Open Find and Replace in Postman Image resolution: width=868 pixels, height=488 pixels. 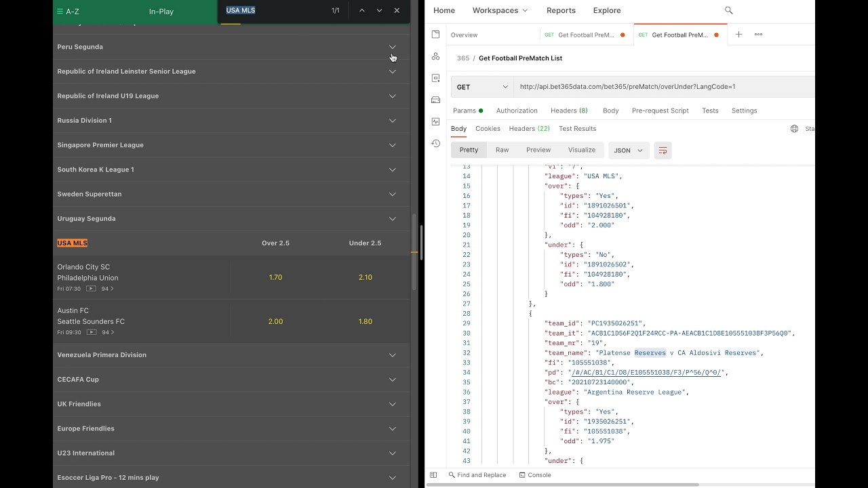pos(477,475)
